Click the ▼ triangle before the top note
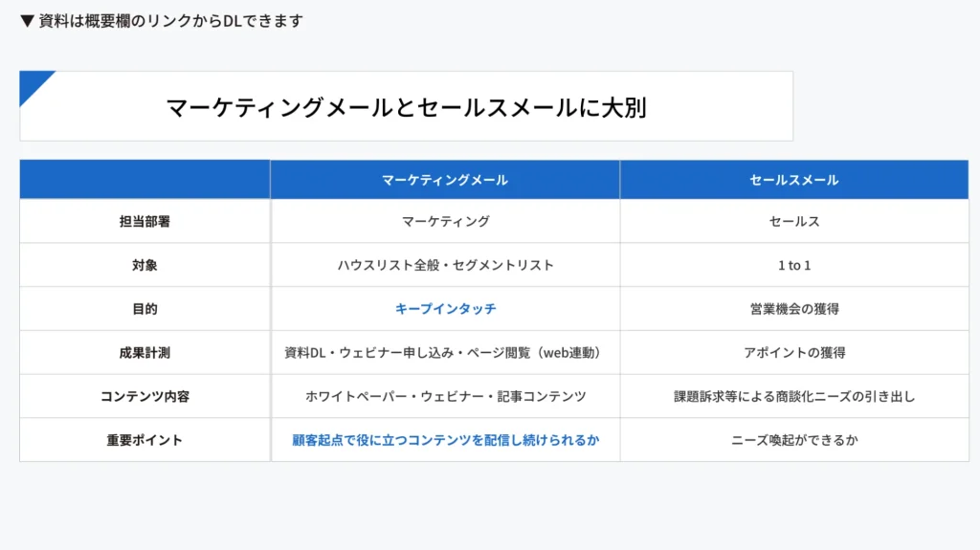The width and height of the screenshot is (980, 550). pos(28,21)
